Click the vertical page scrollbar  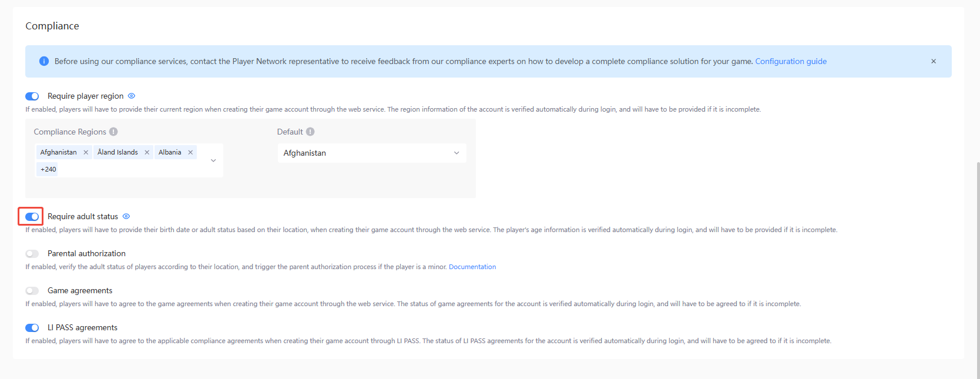(977, 264)
